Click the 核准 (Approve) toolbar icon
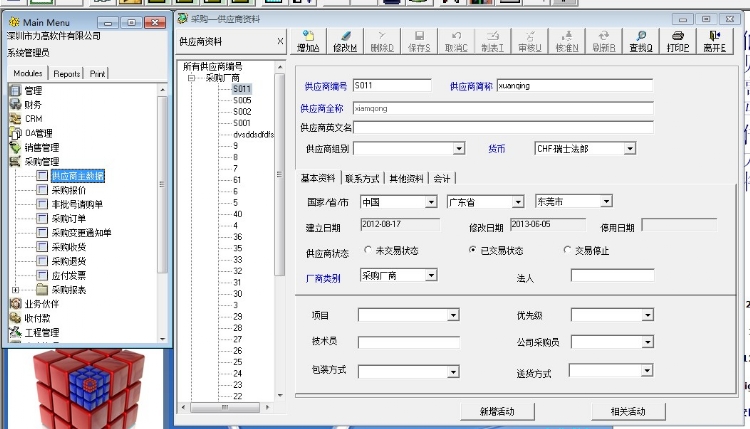750x429 pixels. pos(567,41)
